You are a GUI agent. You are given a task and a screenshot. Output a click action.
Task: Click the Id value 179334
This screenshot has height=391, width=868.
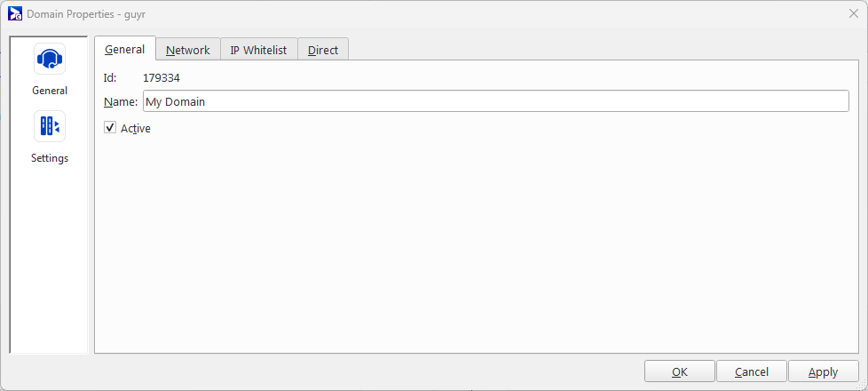click(162, 78)
